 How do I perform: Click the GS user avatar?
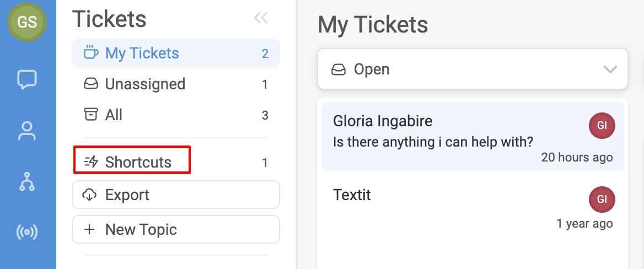pos(27,21)
